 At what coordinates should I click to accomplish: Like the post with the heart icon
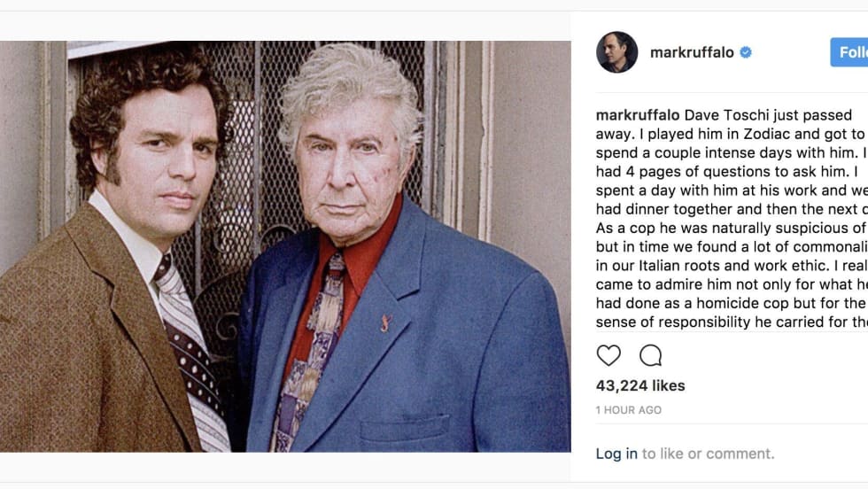[608, 355]
